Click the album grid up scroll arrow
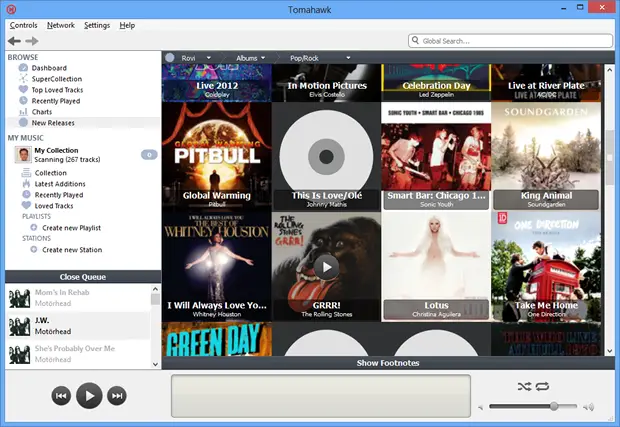The image size is (620, 427). point(609,69)
